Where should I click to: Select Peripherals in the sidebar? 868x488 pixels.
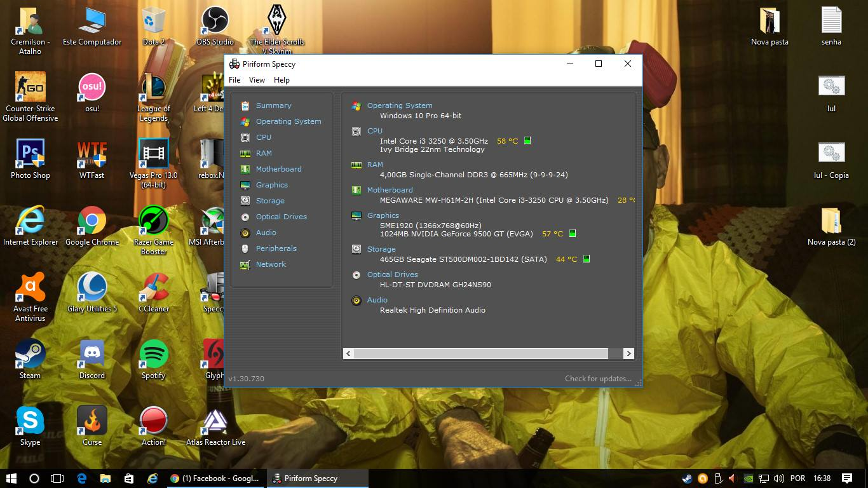click(x=276, y=248)
